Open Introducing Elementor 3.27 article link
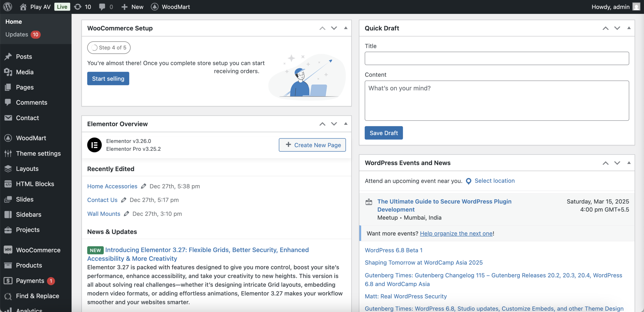The width and height of the screenshot is (644, 312). click(x=198, y=254)
